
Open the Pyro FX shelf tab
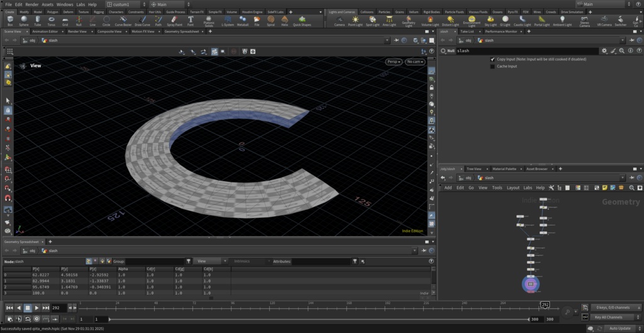tap(513, 12)
